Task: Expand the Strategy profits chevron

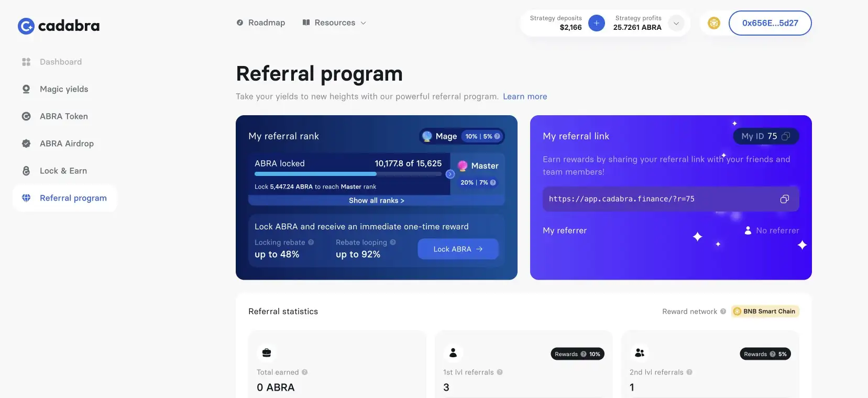Action: [x=676, y=23]
